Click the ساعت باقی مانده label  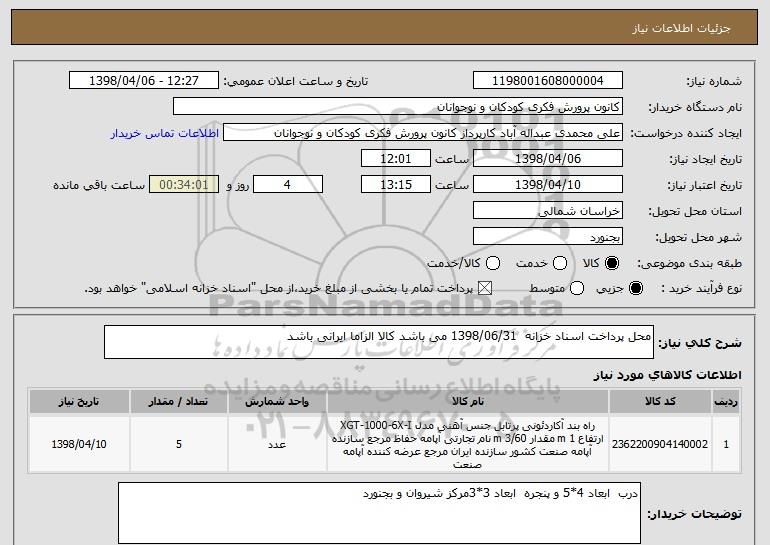pyautogui.click(x=99, y=185)
